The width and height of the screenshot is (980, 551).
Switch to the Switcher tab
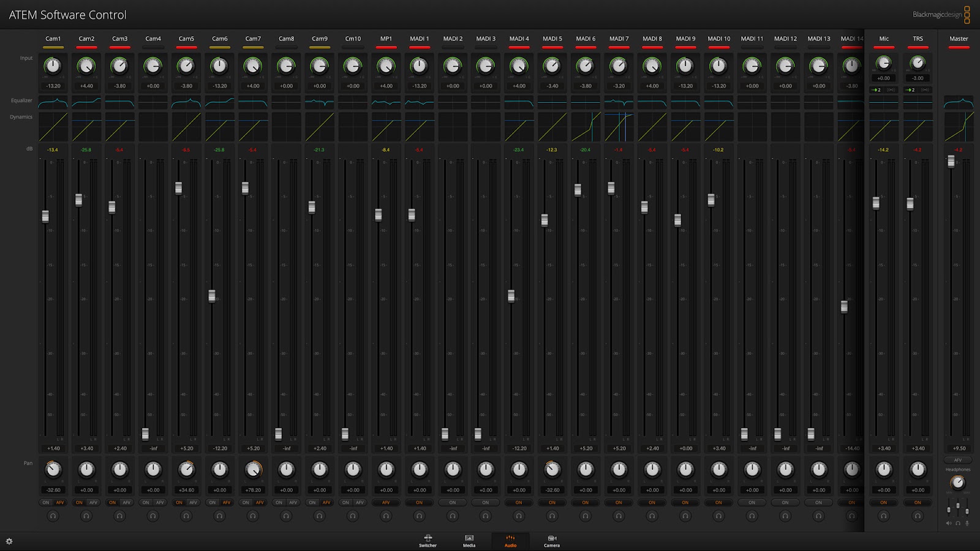(428, 541)
